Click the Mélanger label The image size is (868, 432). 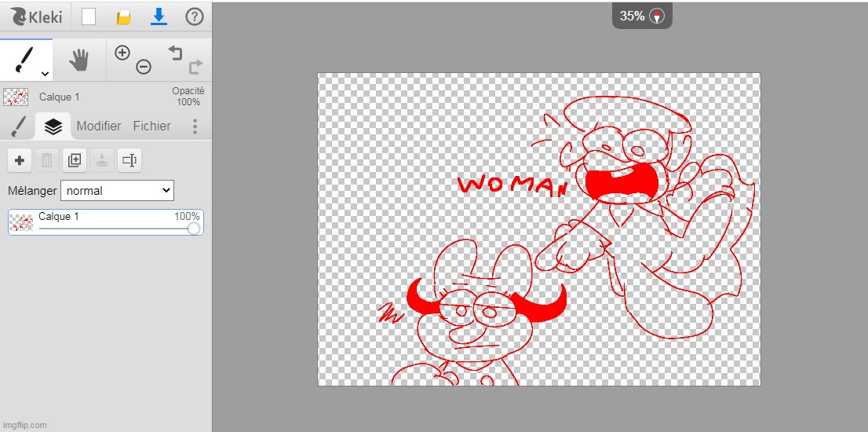tap(32, 191)
